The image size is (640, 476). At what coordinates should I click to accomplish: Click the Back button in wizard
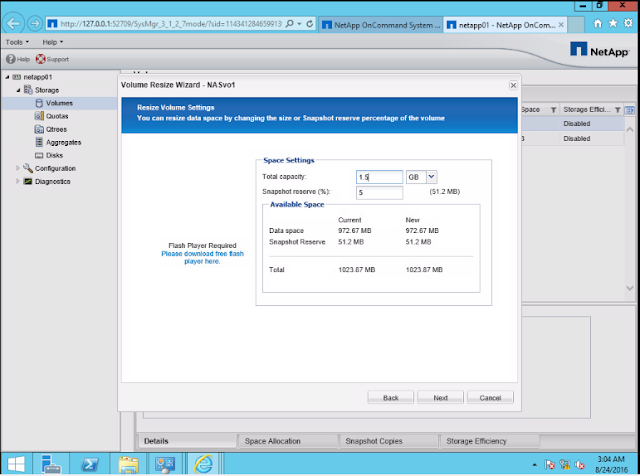click(x=391, y=397)
